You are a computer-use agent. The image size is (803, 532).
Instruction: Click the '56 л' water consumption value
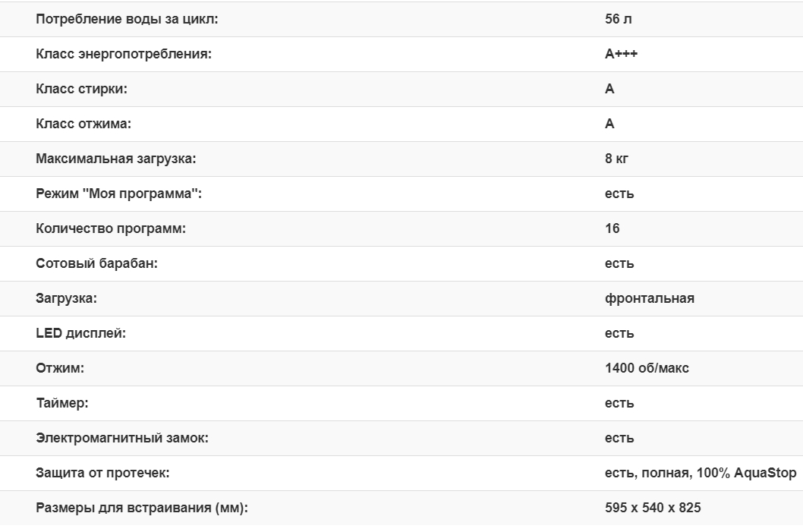pos(618,19)
